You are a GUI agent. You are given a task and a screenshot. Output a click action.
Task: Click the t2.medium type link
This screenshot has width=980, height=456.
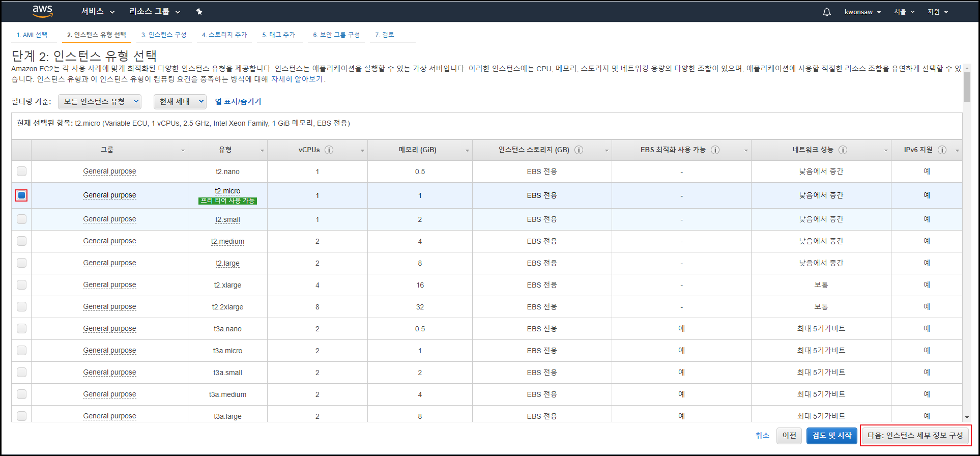(x=227, y=241)
